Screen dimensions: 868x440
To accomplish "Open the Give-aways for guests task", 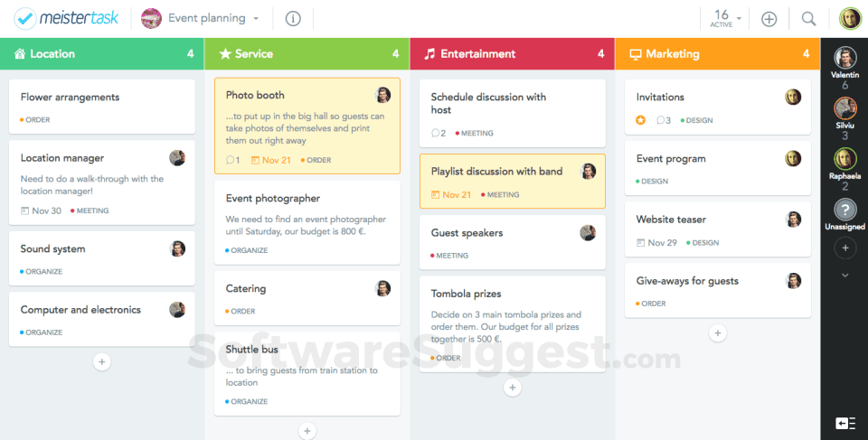I will click(717, 291).
